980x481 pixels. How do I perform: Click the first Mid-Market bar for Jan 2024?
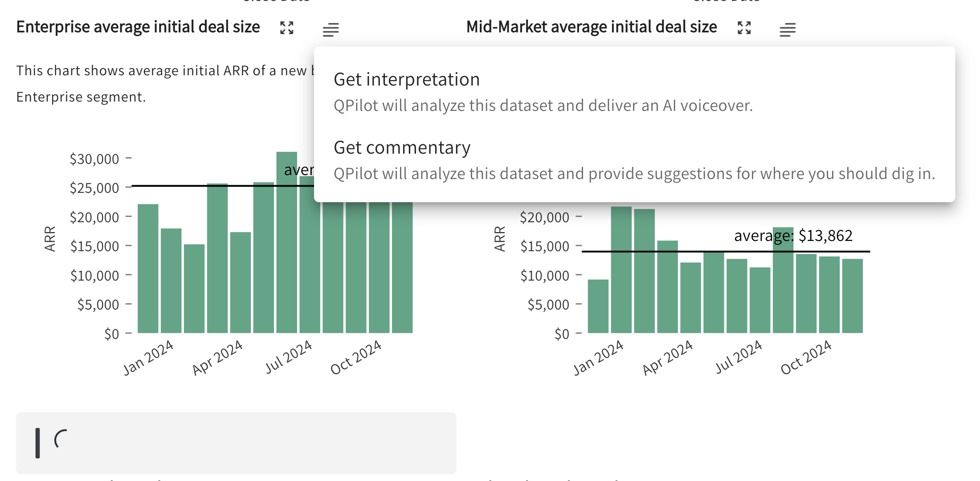pyautogui.click(x=598, y=306)
